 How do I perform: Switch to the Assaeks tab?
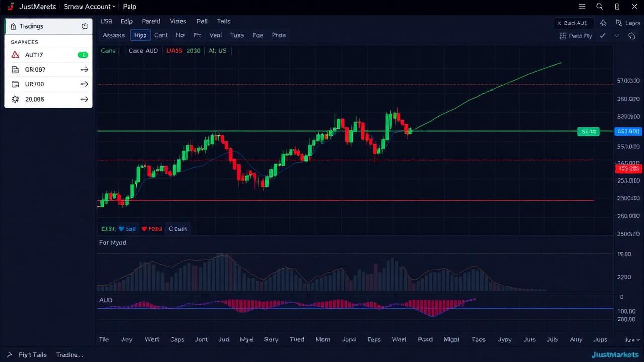[x=114, y=35]
